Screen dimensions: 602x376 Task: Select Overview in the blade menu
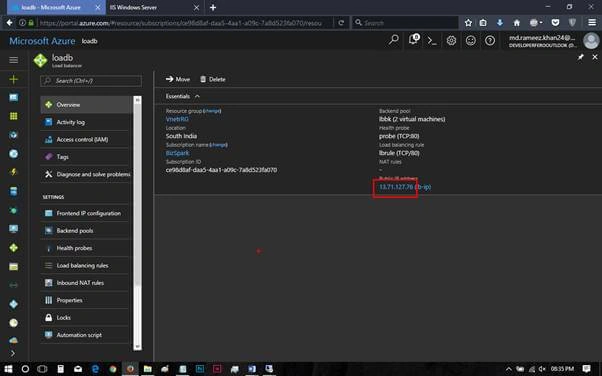click(x=86, y=104)
